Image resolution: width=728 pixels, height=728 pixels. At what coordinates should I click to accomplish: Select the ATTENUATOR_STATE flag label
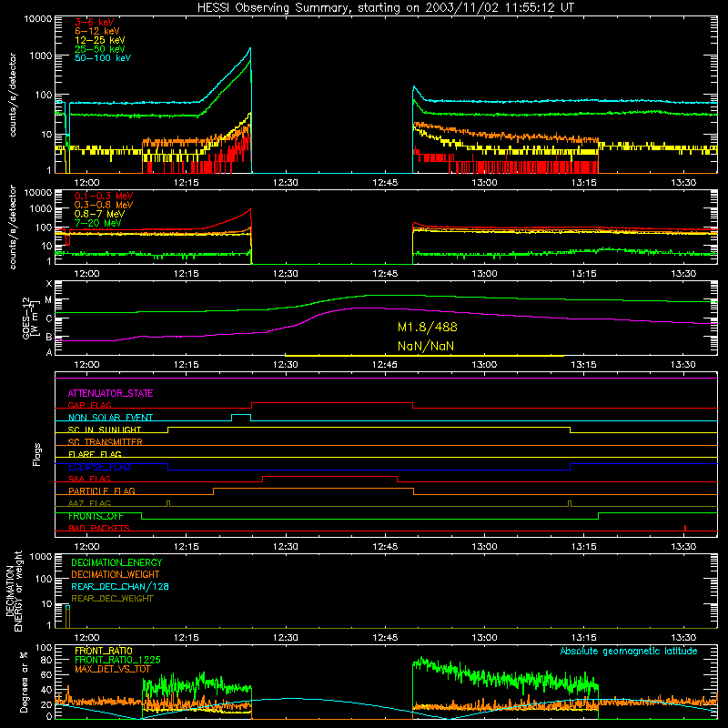point(110,393)
